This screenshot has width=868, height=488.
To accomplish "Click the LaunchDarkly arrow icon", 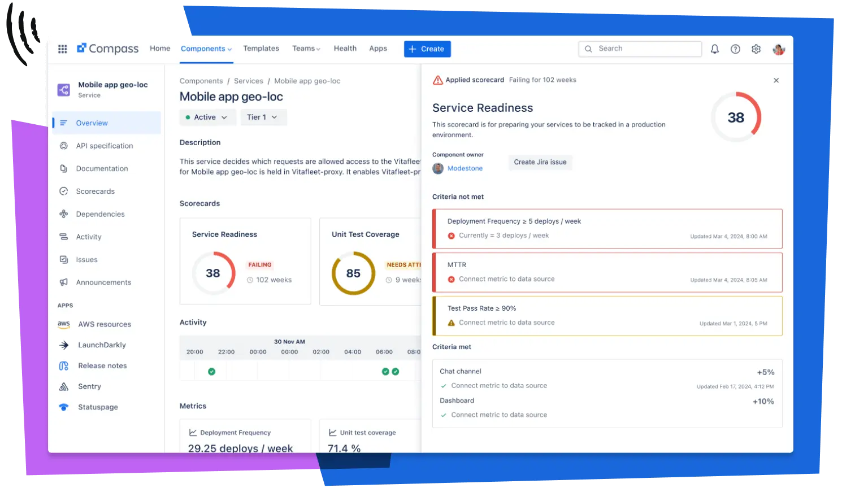I will tap(64, 345).
